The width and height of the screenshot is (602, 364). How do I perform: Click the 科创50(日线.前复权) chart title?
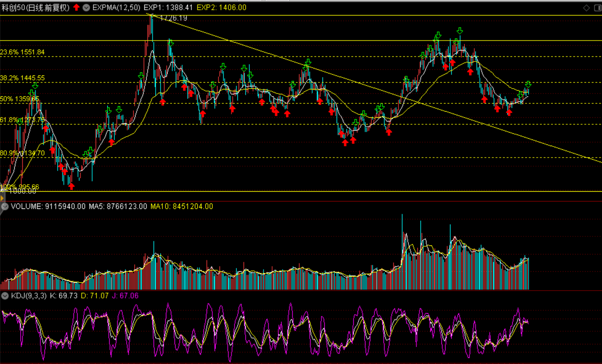36,7
